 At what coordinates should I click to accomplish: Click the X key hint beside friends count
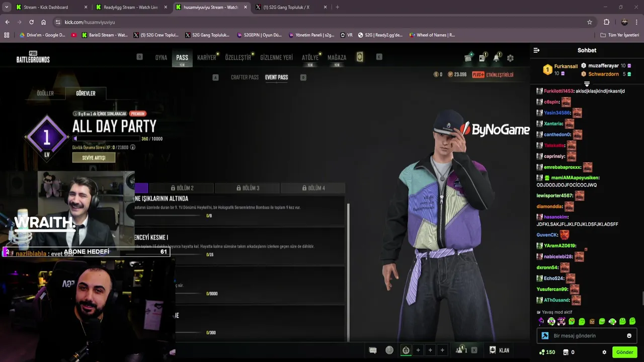click(474, 350)
